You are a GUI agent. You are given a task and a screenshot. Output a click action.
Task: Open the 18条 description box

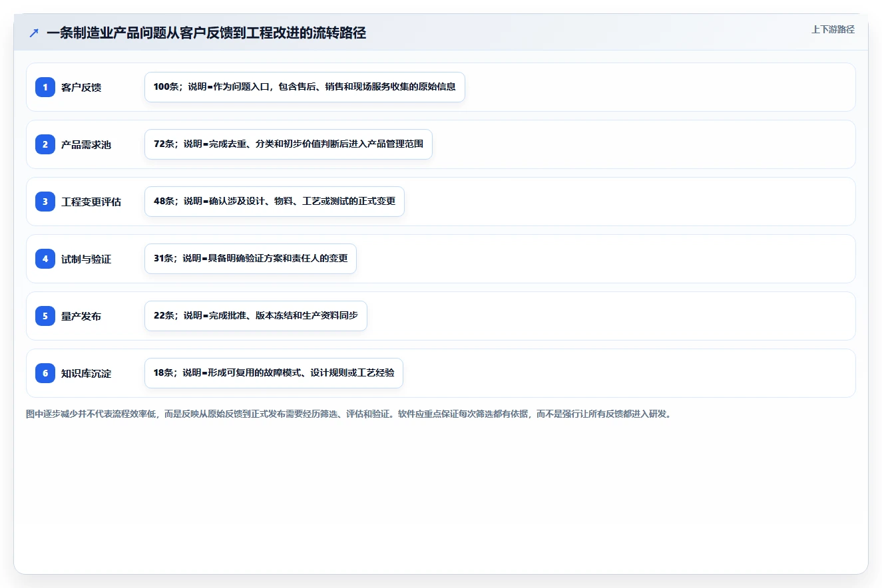point(274,373)
